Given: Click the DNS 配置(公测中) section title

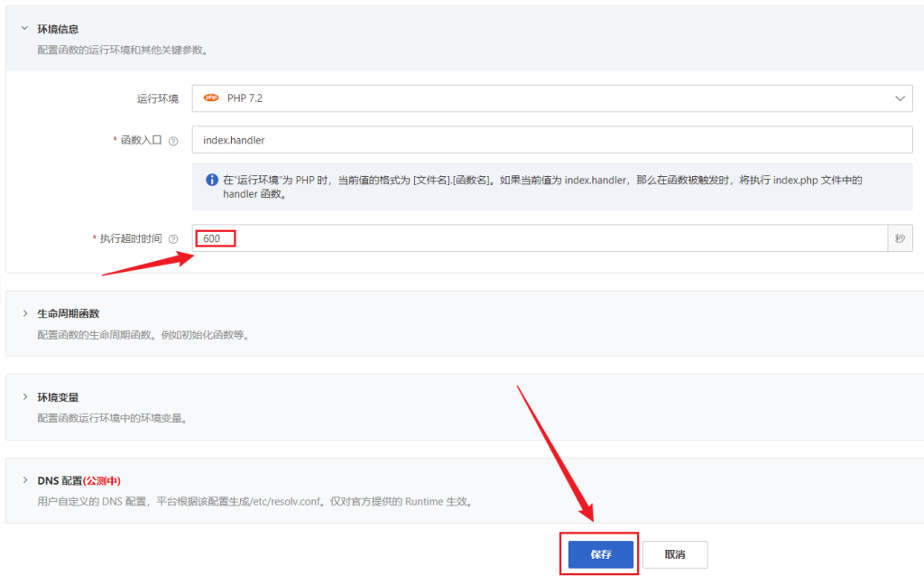Looking at the screenshot, I should [x=79, y=480].
